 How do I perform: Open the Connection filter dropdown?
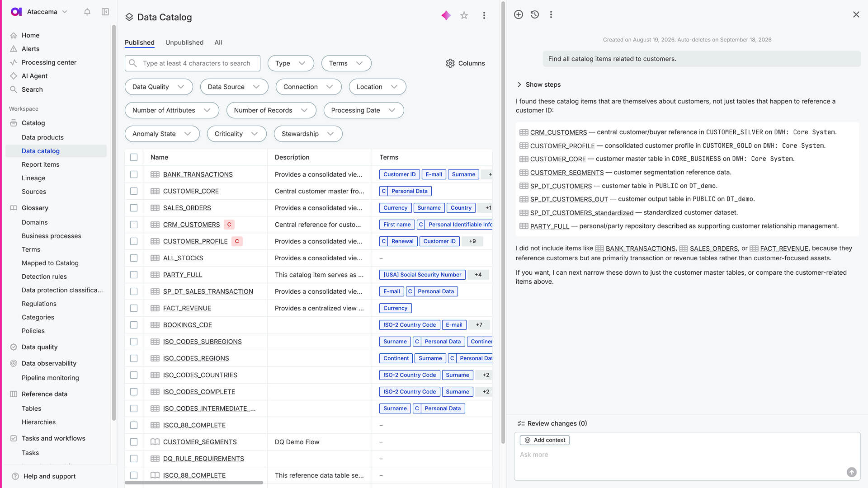[x=309, y=87]
